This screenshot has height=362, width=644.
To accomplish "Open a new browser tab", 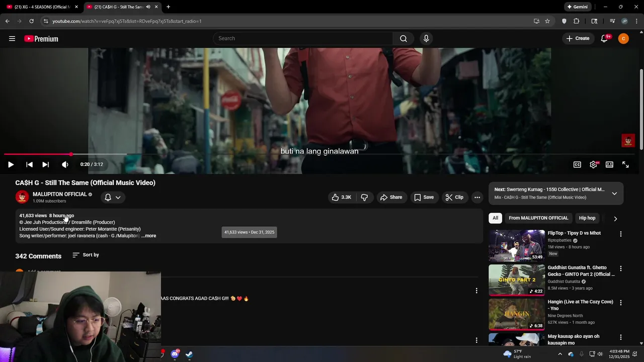I will tap(168, 7).
